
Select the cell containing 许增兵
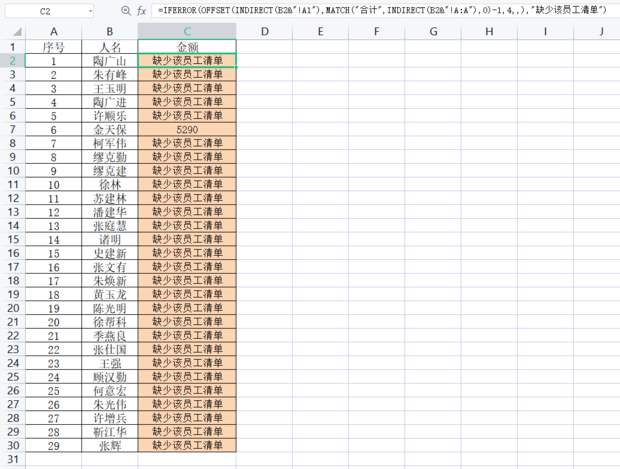(x=110, y=418)
